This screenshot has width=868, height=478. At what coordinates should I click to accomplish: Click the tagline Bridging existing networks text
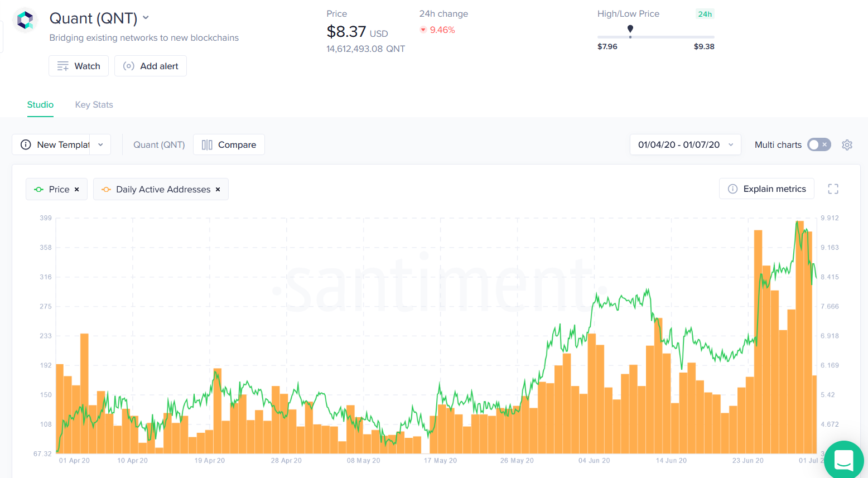[144, 38]
